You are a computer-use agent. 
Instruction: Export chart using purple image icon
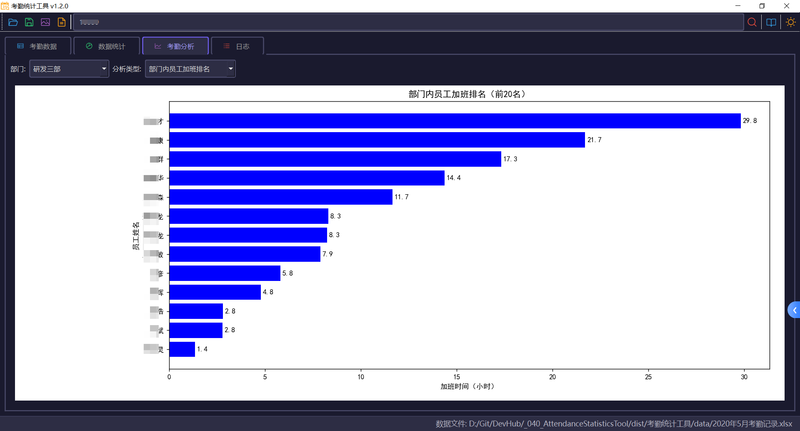(x=45, y=22)
